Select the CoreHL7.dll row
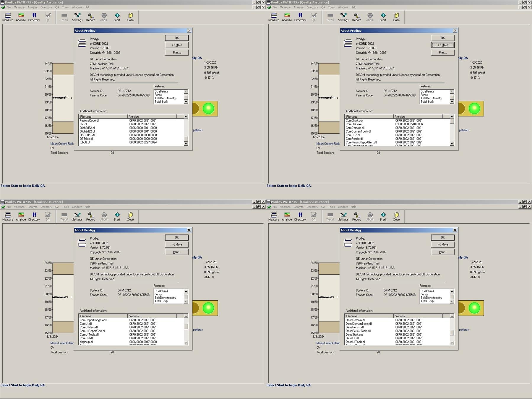 pos(397,135)
